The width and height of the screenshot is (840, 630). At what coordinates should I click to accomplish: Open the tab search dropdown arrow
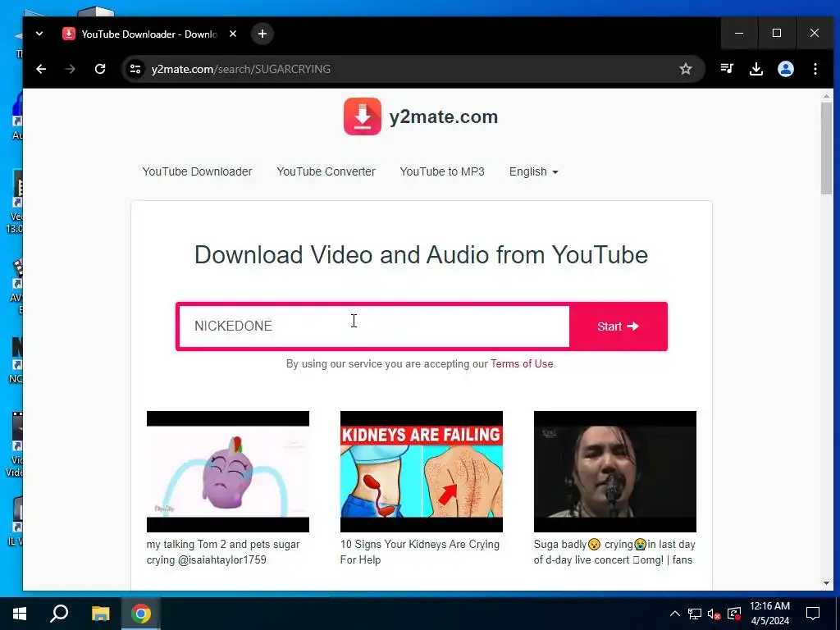click(39, 34)
